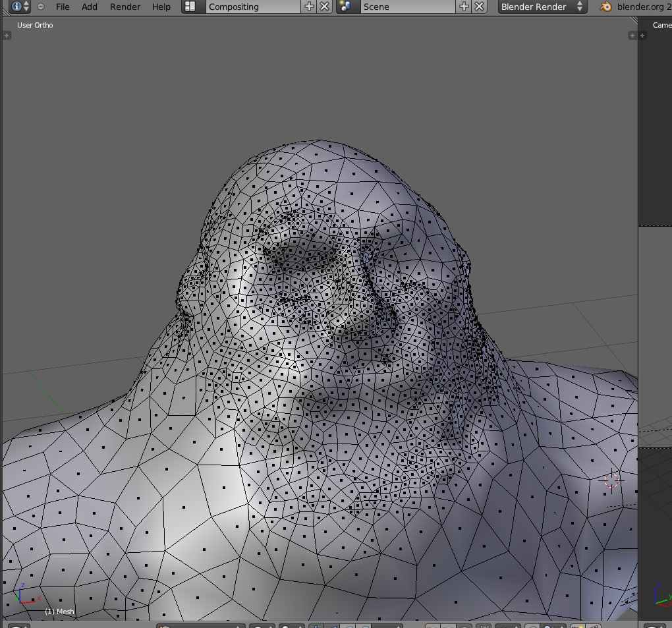Screen dimensions: 672x628
Task: Open the Info editor type selector
Action: coord(20,7)
